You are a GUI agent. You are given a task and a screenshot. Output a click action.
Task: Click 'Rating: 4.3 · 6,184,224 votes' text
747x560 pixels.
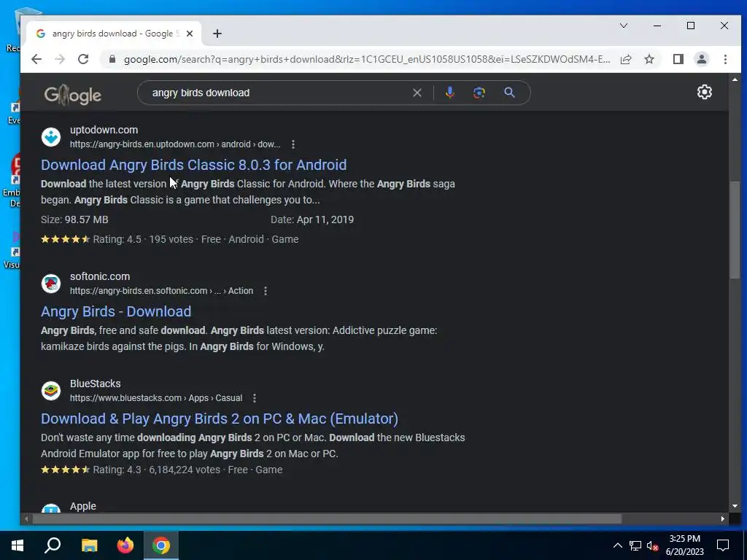(x=156, y=470)
